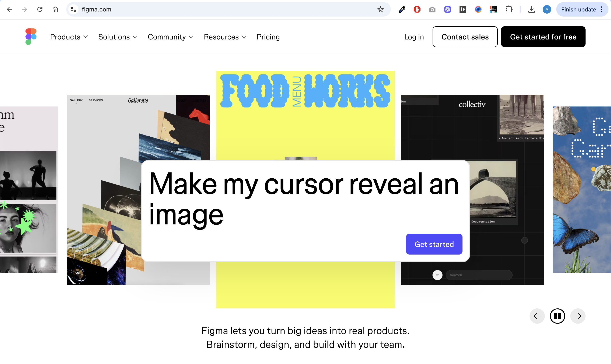
Task: Go to next carousel slide
Action: tap(578, 316)
